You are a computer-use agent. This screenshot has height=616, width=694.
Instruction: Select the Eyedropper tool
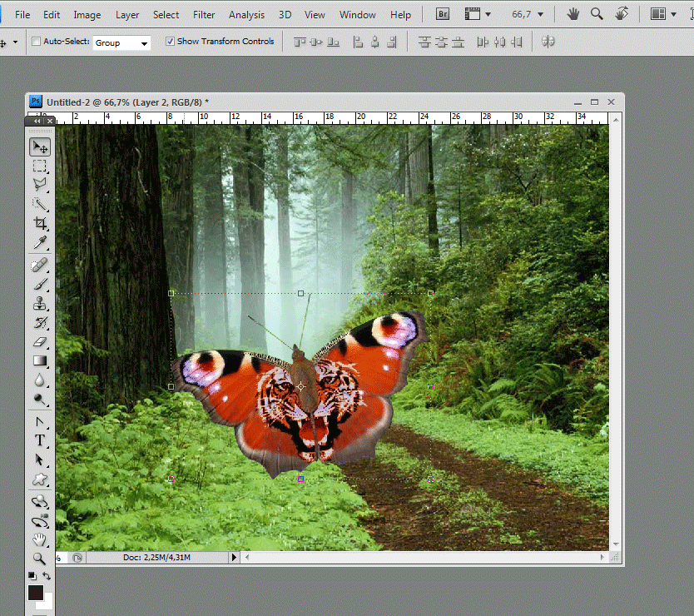[x=40, y=242]
